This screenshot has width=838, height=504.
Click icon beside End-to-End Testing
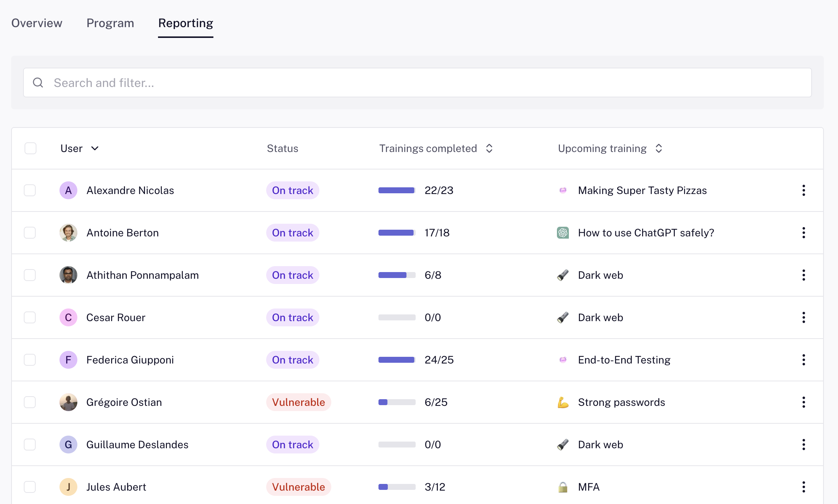(x=563, y=360)
